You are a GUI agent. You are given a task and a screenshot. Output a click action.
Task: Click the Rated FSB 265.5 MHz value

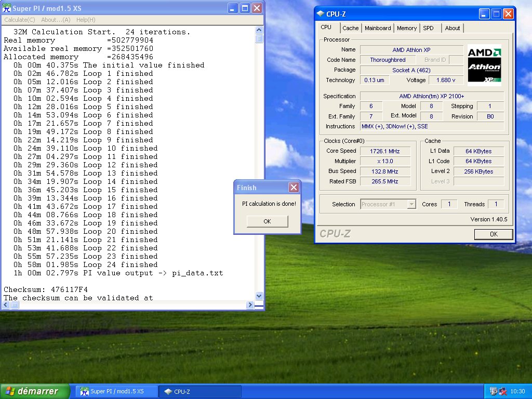tap(385, 181)
